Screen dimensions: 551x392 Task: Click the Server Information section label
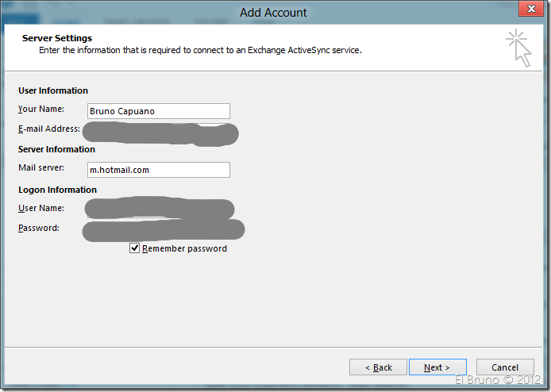56,149
